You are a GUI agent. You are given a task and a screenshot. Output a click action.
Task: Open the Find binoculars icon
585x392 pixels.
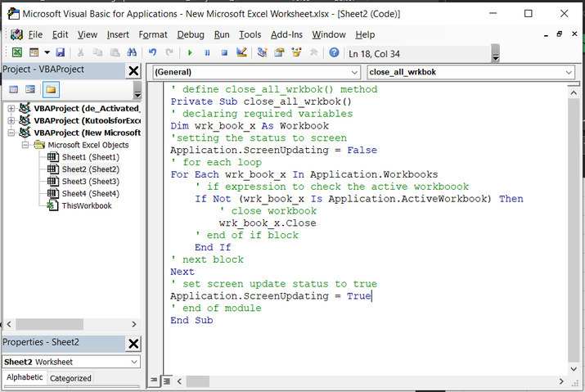coord(133,52)
